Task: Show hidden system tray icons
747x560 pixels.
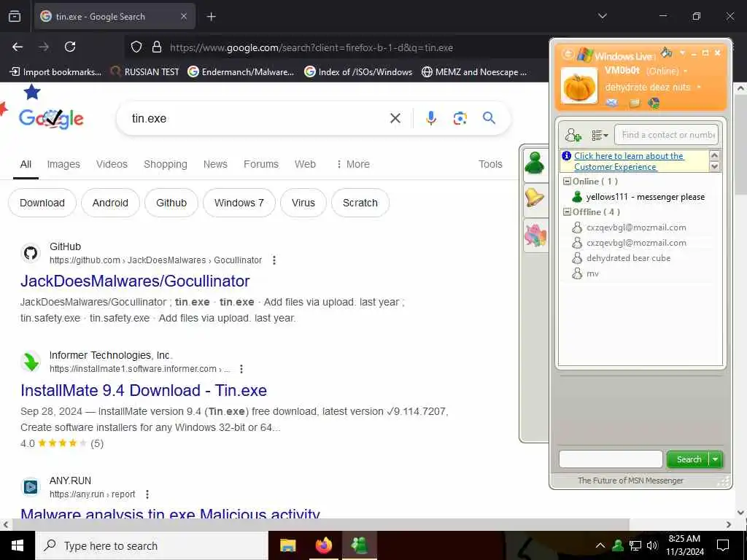Action: (600, 545)
